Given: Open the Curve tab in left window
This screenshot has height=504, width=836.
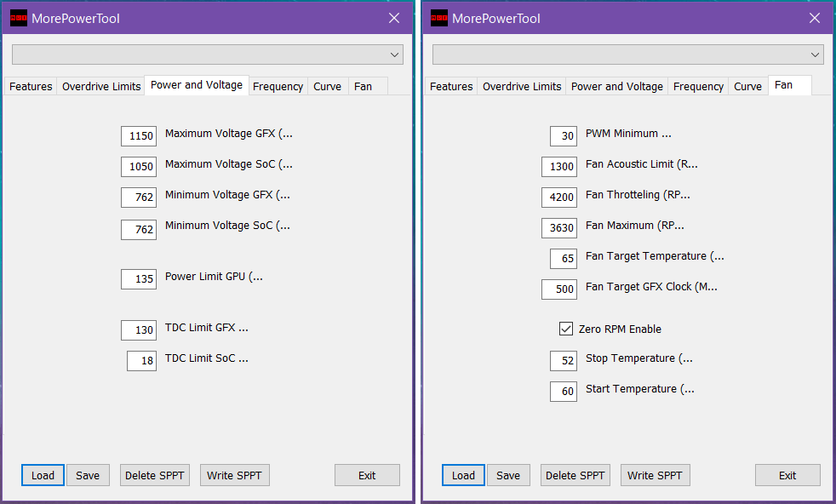Looking at the screenshot, I should click(x=328, y=86).
